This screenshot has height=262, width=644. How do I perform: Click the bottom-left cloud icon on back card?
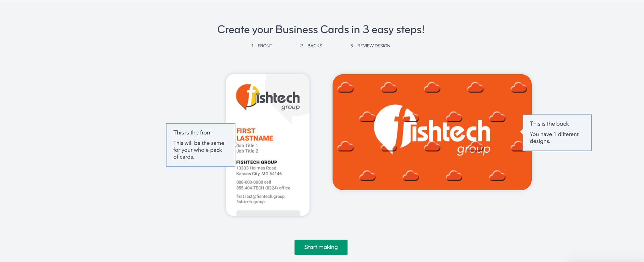pyautogui.click(x=367, y=176)
